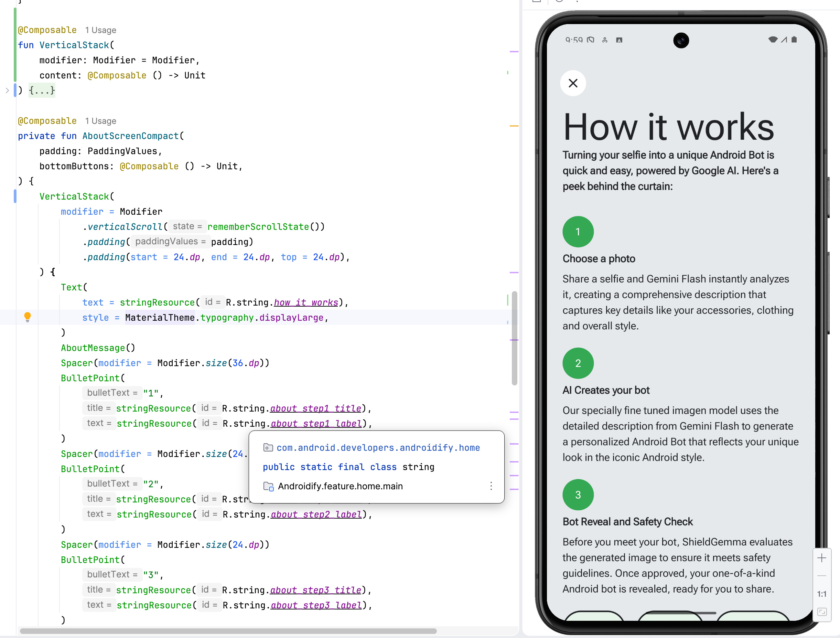Click the horizontal scrollbar under the code
The width and height of the screenshot is (840, 638).
pos(228,631)
